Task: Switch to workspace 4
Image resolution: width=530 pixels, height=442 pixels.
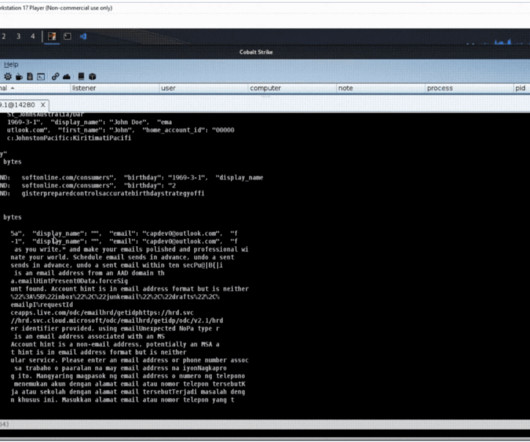Action: coord(33,36)
